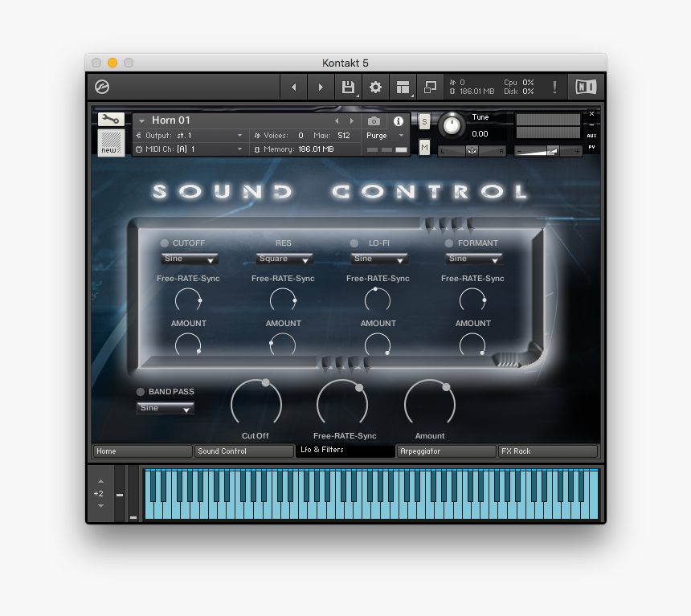This screenshot has height=616, width=691.
Task: Click the Kontakt logo icon in toolbar
Action: click(102, 87)
